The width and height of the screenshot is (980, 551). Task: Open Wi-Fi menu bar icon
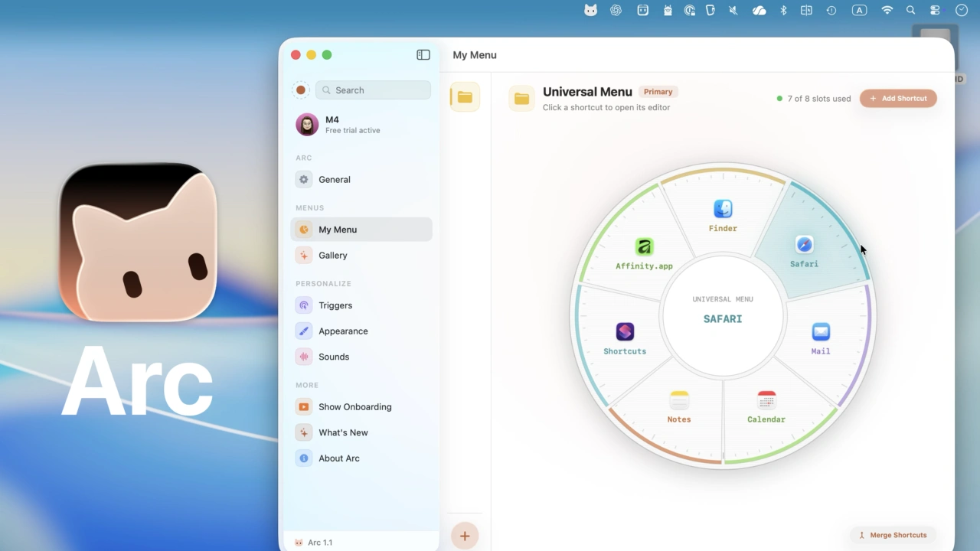click(887, 10)
